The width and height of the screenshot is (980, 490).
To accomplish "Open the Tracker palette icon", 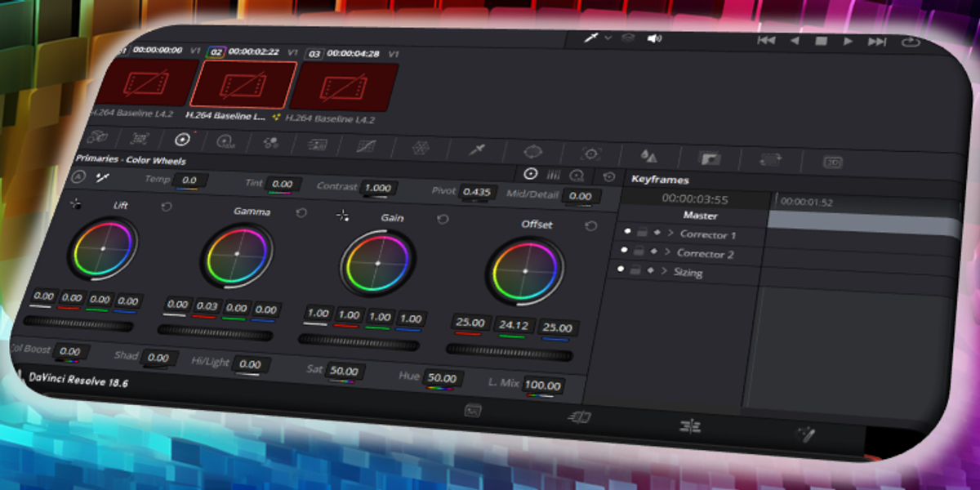I will [591, 154].
